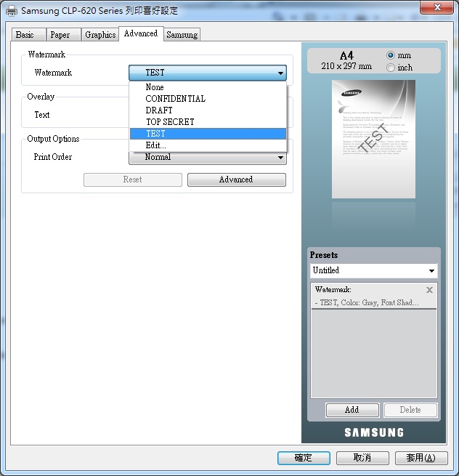459x476 pixels.
Task: Click the A4 page preview thumbnail
Action: 373,139
